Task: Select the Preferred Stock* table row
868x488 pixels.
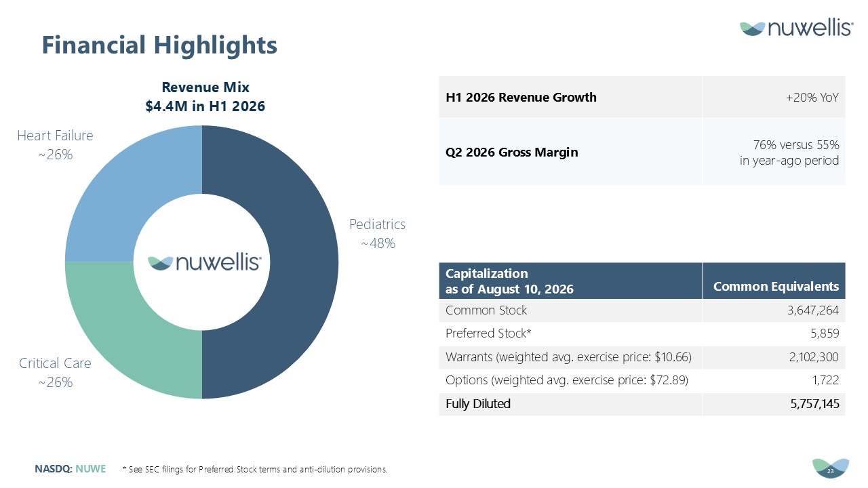Action: coord(642,333)
